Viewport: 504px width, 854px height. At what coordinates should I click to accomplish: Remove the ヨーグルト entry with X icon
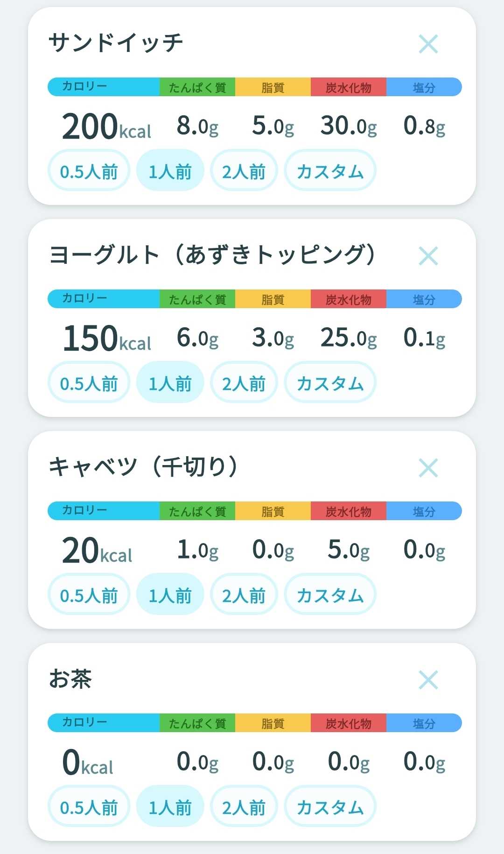click(x=428, y=256)
